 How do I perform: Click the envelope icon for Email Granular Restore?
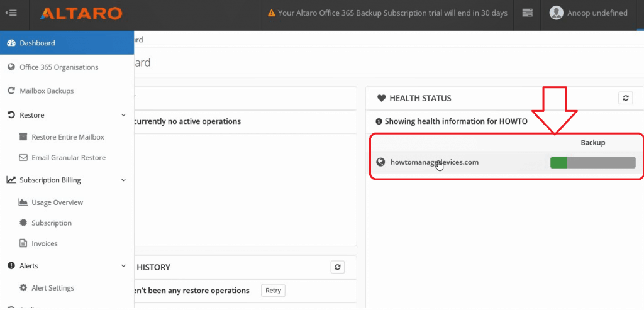coord(23,158)
